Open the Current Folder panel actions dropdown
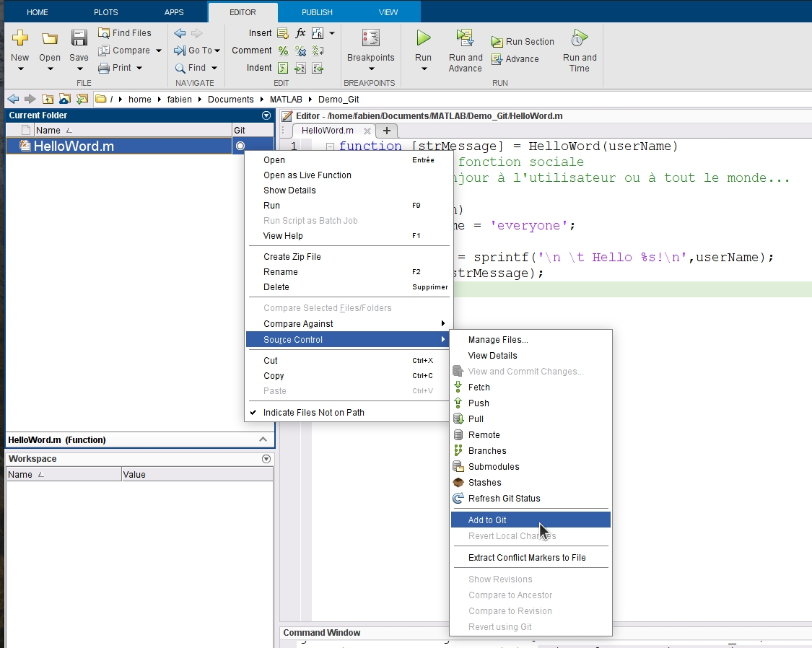The width and height of the screenshot is (812, 648). (x=266, y=115)
